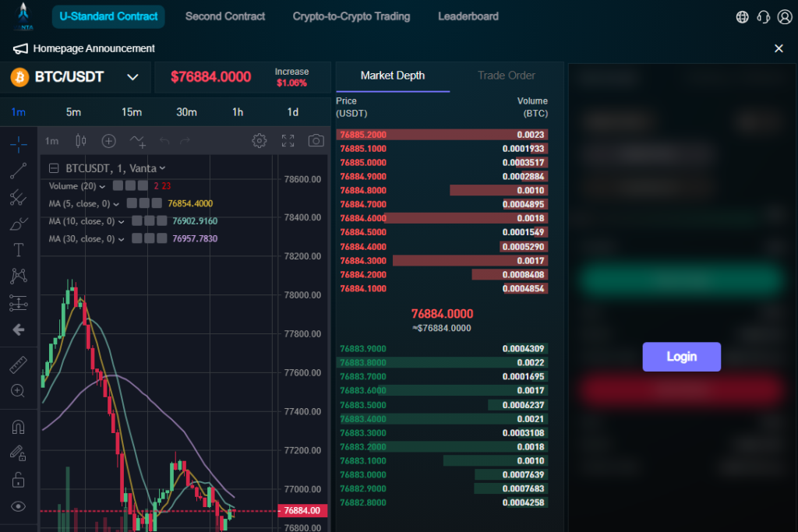Viewport: 798px width, 532px height.
Task: Open chart settings gear icon
Action: [x=260, y=141]
